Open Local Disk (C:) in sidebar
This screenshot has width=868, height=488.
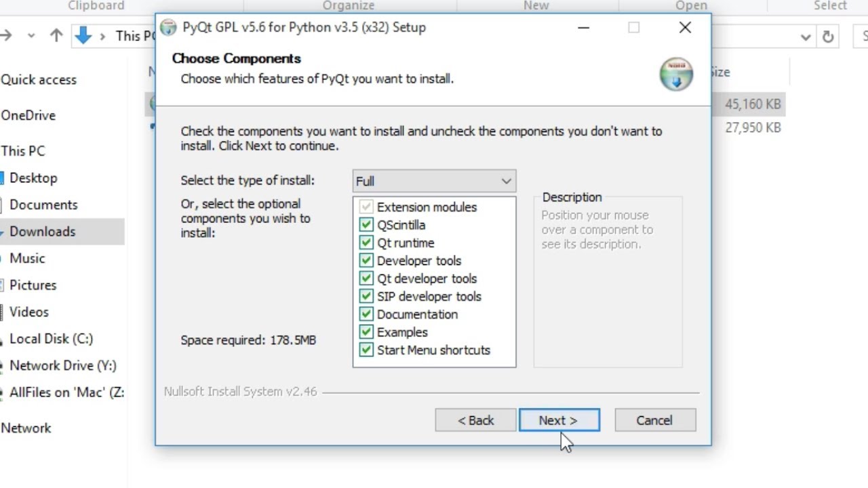click(x=51, y=339)
